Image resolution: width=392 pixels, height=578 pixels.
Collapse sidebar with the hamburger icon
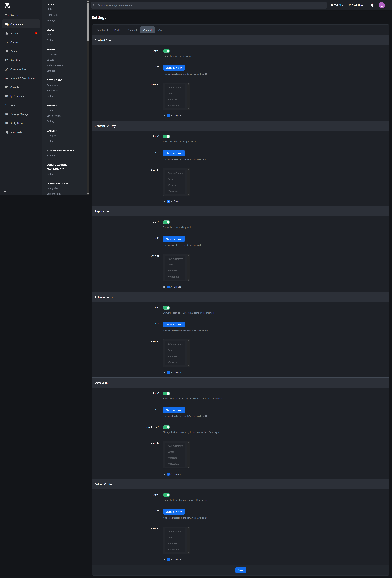click(5, 191)
